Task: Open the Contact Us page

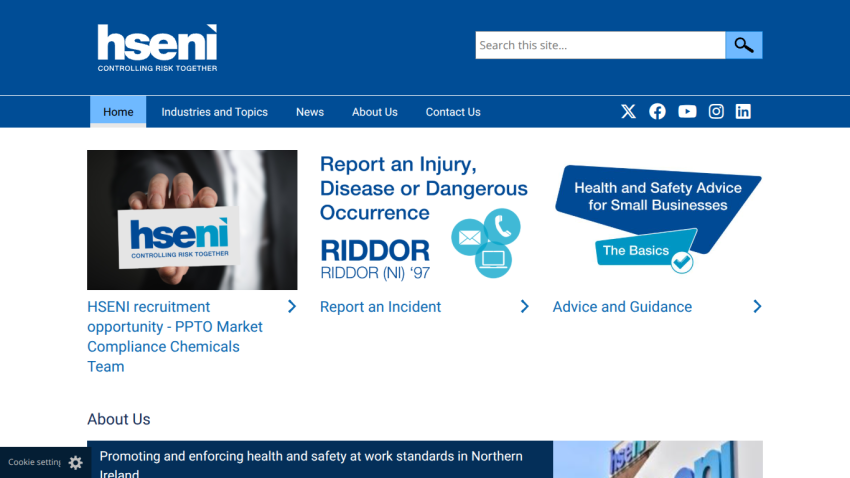Action: tap(453, 112)
